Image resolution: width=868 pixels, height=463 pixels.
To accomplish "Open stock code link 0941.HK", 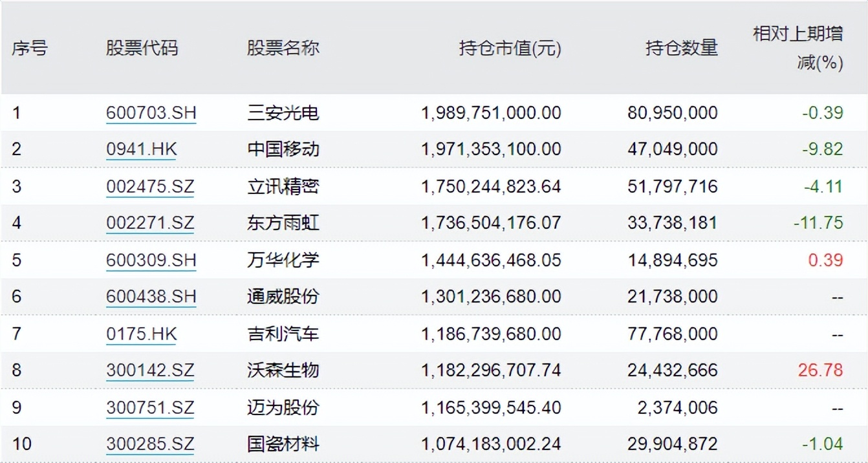I will 142,149.
